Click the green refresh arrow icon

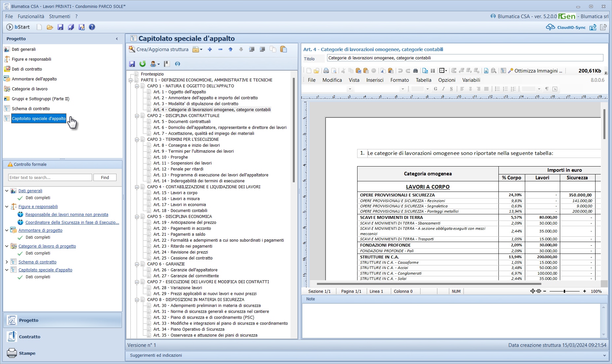click(x=143, y=64)
